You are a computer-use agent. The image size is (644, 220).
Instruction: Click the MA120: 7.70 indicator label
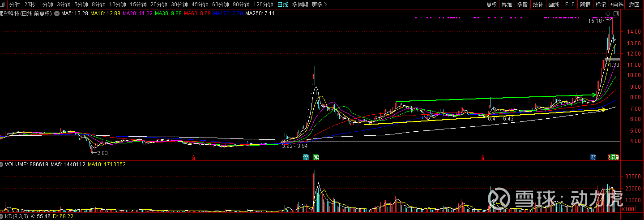(x=228, y=13)
